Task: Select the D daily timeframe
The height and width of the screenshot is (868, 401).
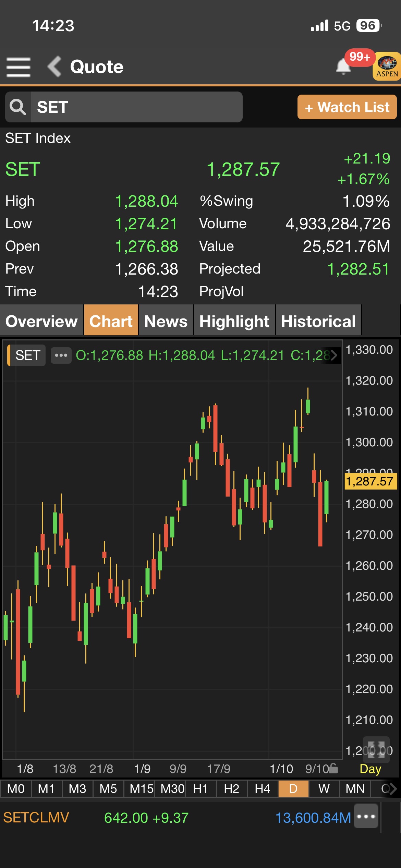Action: 293,789
